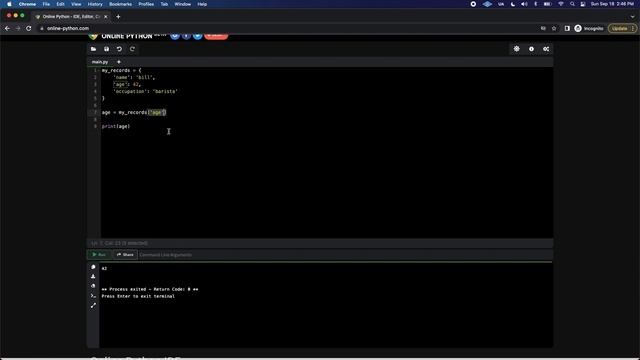Viewport: 640px width, 360px height.
Task: Click line number 7 in the gutter
Action: [95, 113]
